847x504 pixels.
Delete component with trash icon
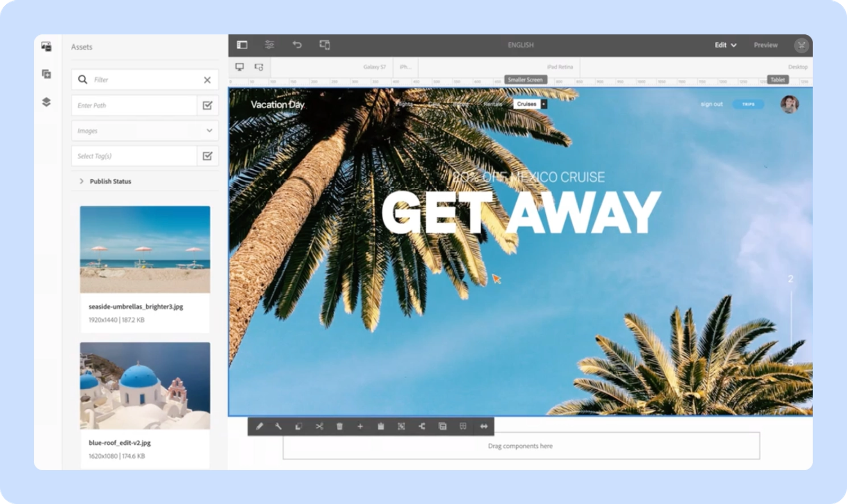[340, 426]
